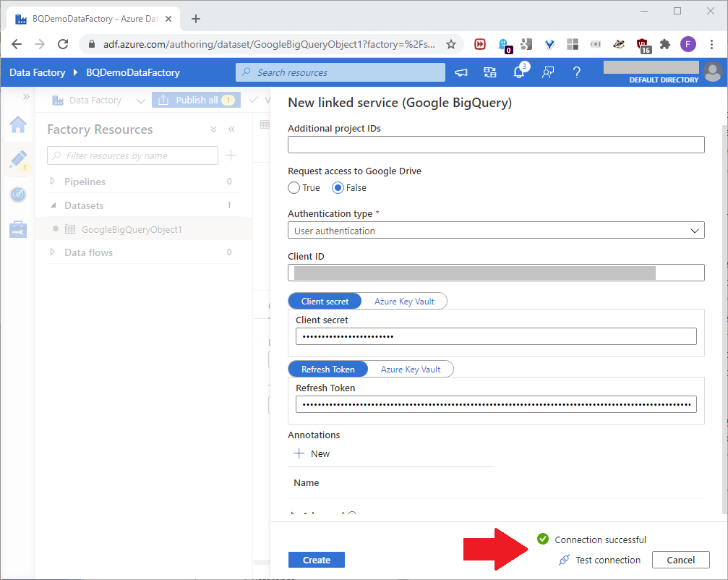Expand the Pipelines tree node
The height and width of the screenshot is (580, 728).
click(53, 182)
